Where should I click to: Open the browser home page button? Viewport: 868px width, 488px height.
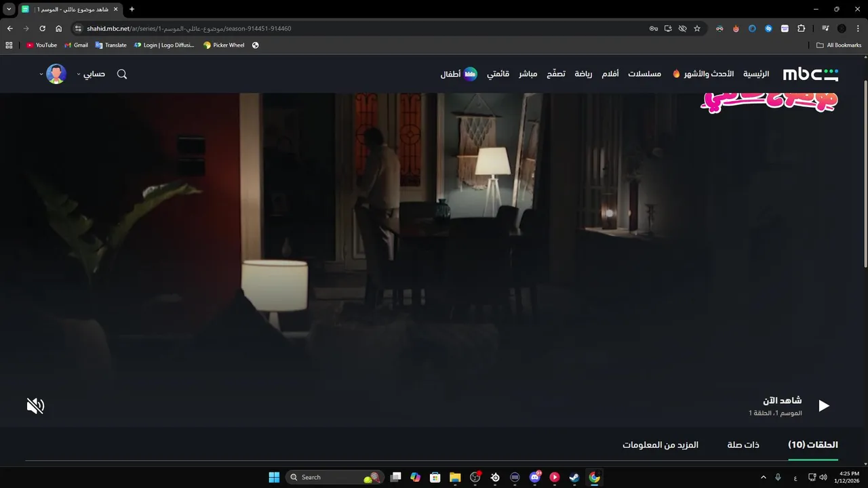click(x=58, y=28)
